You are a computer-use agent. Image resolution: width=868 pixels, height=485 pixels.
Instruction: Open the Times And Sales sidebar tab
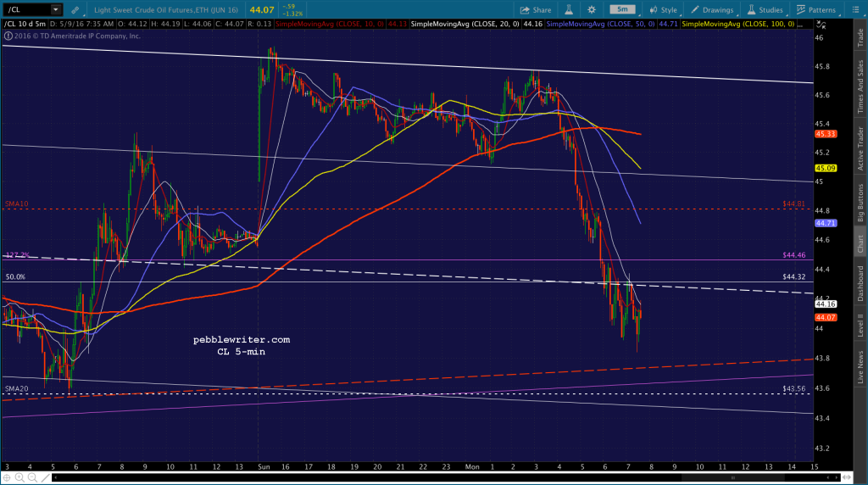tap(860, 87)
